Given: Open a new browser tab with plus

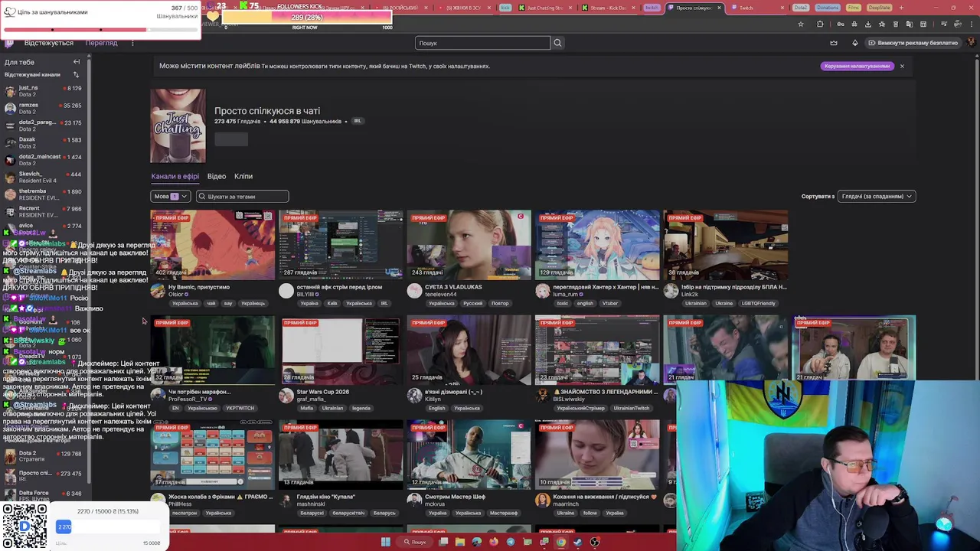Looking at the screenshot, I should coord(901,8).
